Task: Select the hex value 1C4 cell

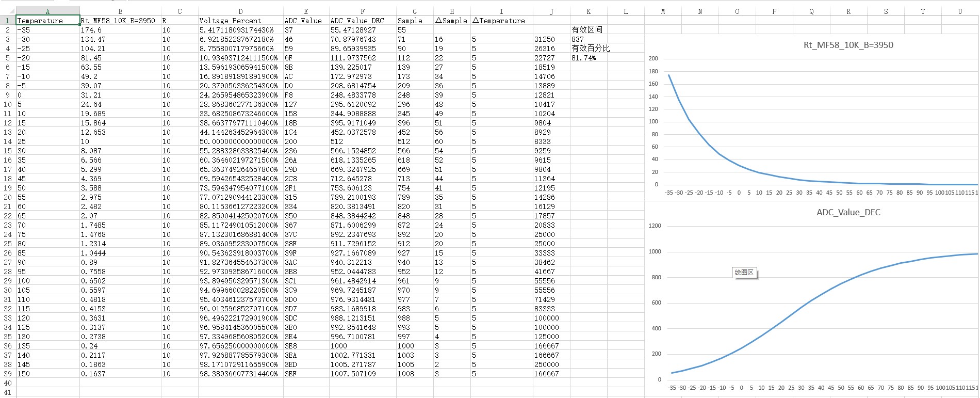Action: (x=306, y=132)
